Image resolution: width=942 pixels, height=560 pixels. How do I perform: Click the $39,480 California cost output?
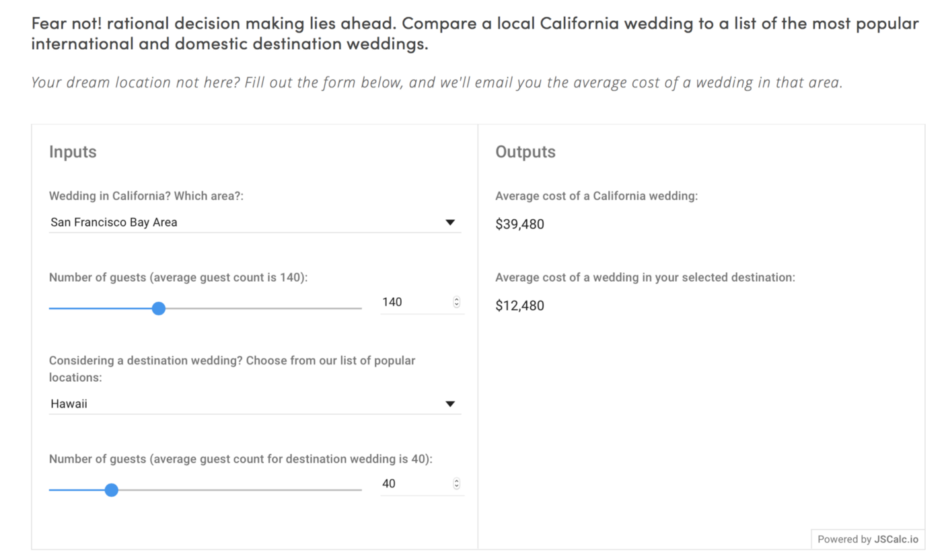[519, 225]
